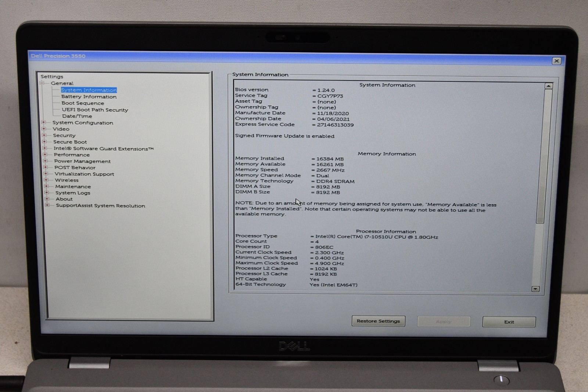Open UEFI Boot Path Security
Screen dimensions: 588x392
[x=95, y=110]
